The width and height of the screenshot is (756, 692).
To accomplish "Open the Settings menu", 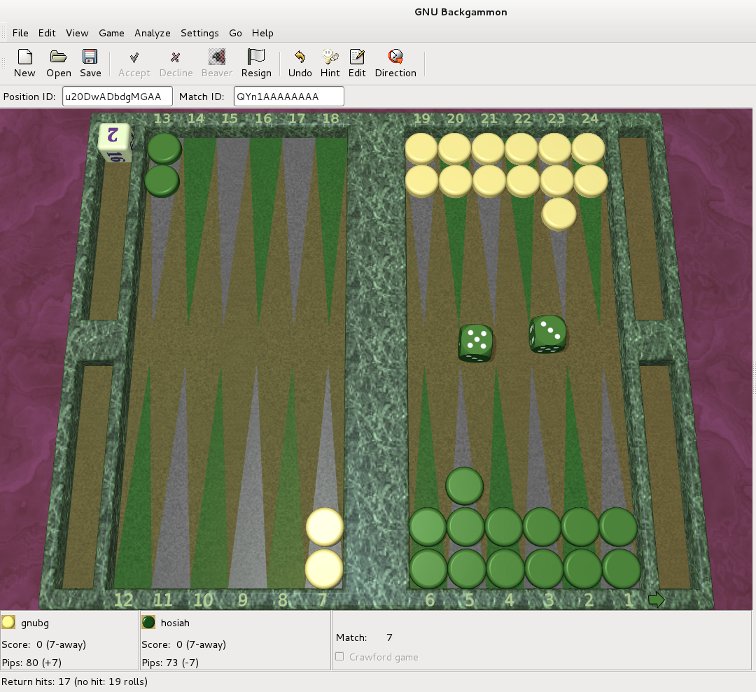I will pyautogui.click(x=200, y=33).
